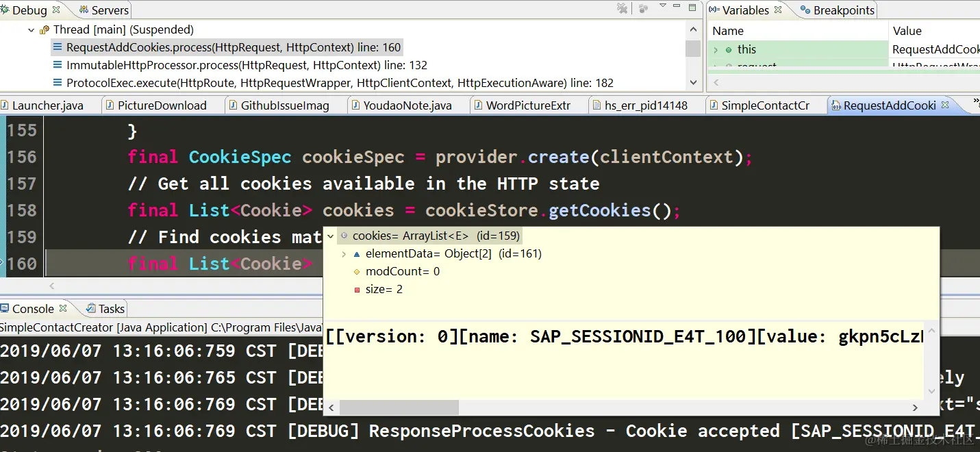
Task: Click the ProtocolExec stack frame icon
Action: [58, 83]
